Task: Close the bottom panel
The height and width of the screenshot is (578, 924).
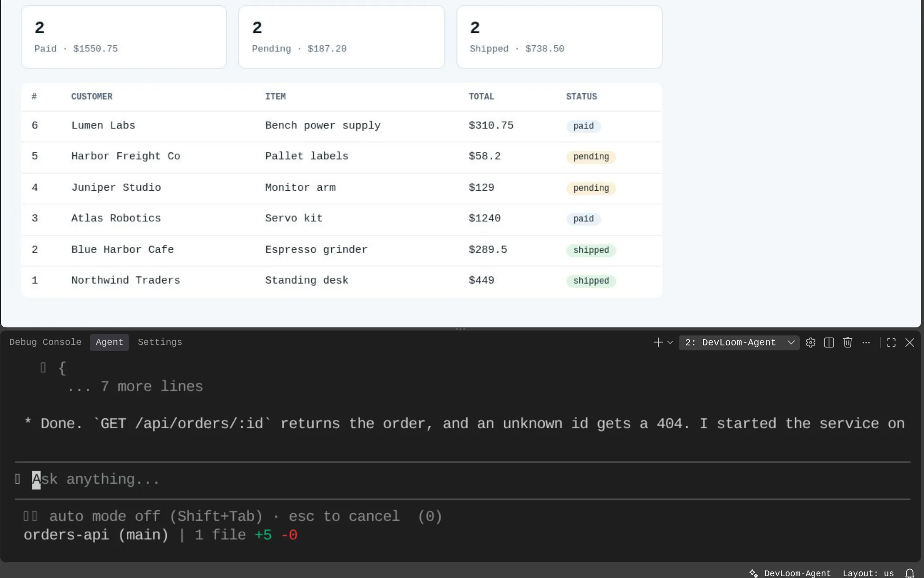Action: pos(910,343)
